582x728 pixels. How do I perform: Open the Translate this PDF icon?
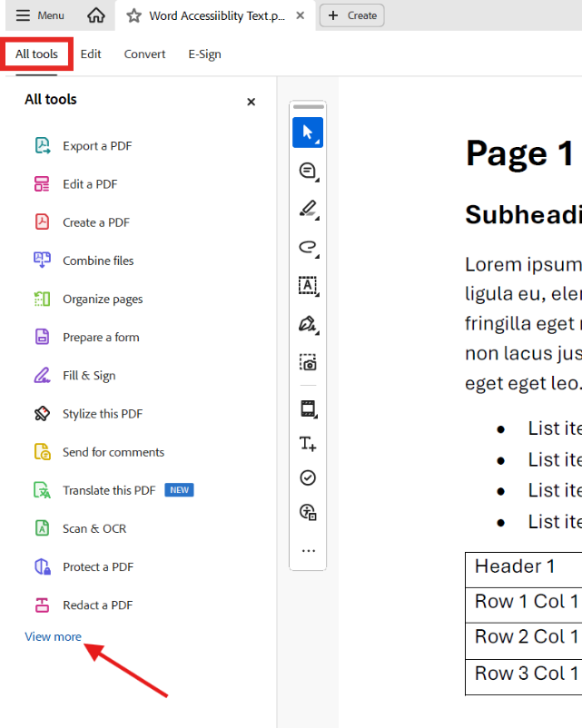pyautogui.click(x=43, y=490)
